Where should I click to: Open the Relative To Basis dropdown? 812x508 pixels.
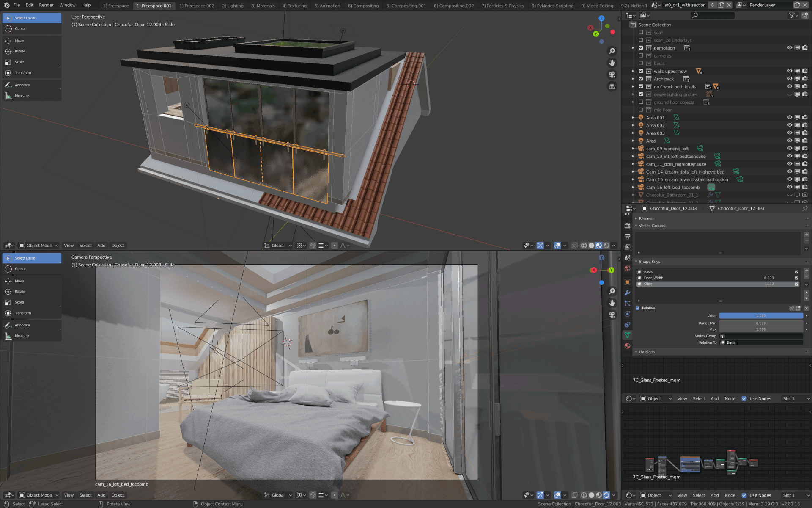(x=761, y=342)
